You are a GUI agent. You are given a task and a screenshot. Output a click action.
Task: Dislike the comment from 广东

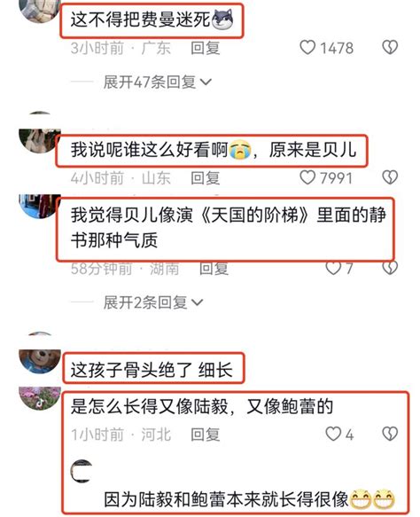(x=390, y=48)
